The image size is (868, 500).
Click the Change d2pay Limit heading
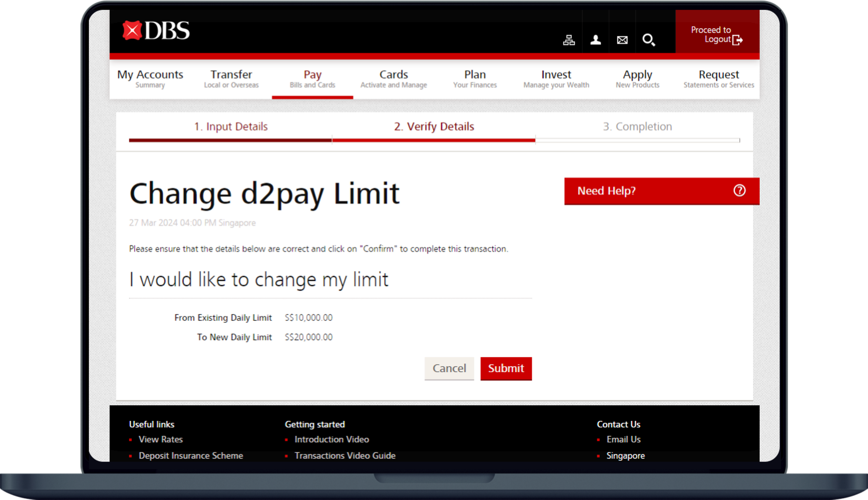[x=264, y=194]
